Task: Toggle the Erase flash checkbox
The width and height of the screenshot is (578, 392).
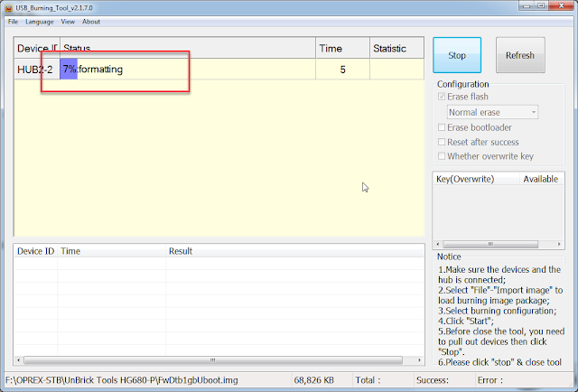Action: click(x=441, y=97)
